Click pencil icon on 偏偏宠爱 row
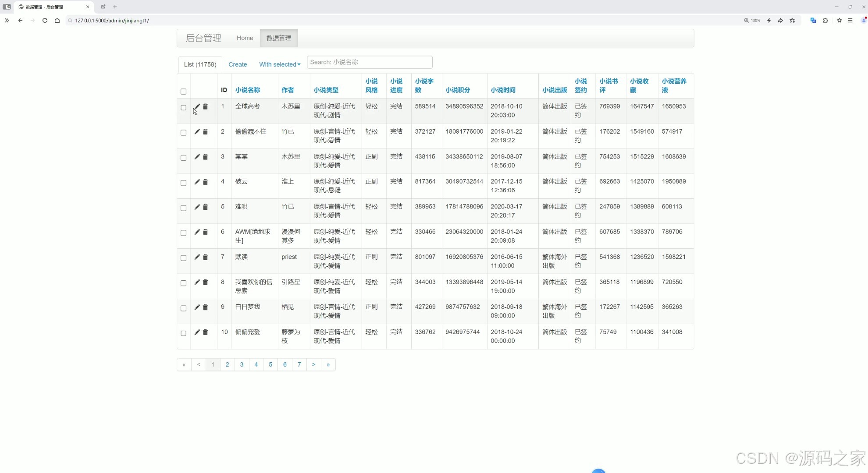 pos(197,332)
